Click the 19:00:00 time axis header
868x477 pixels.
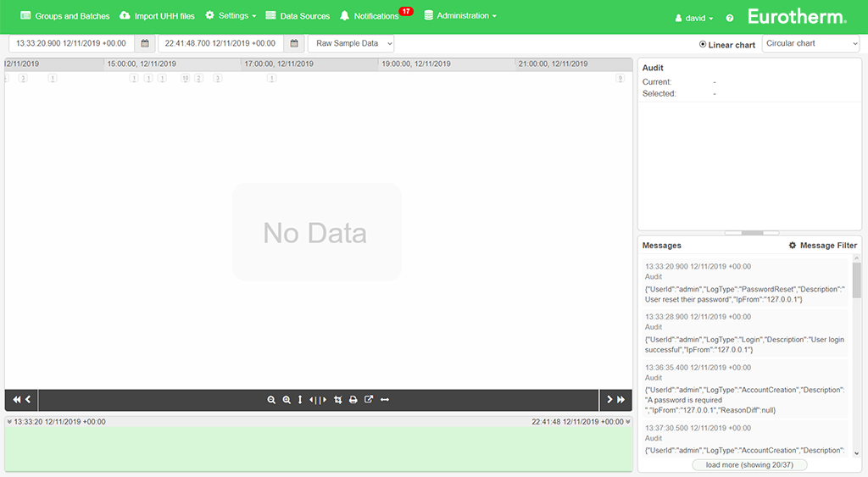[x=416, y=64]
